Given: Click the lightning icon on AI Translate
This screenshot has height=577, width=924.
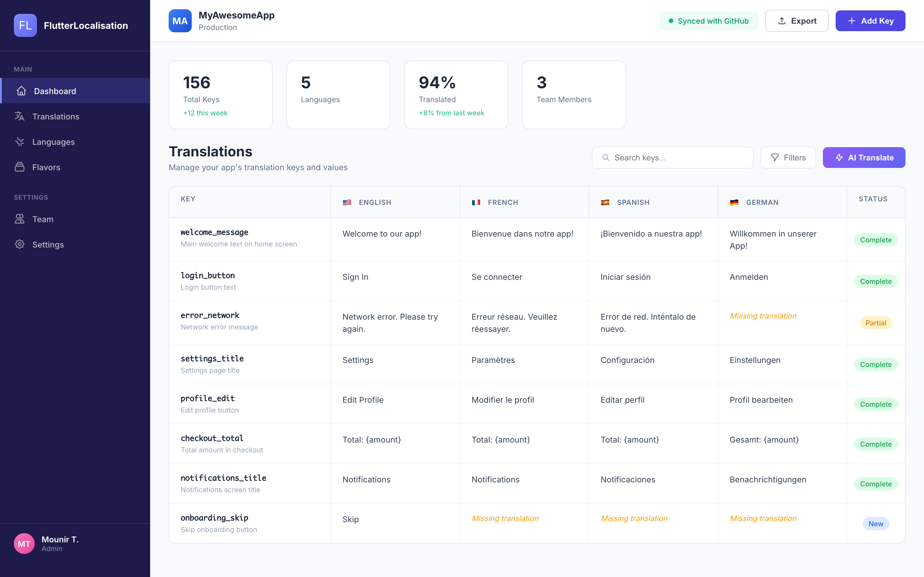Looking at the screenshot, I should (x=839, y=157).
